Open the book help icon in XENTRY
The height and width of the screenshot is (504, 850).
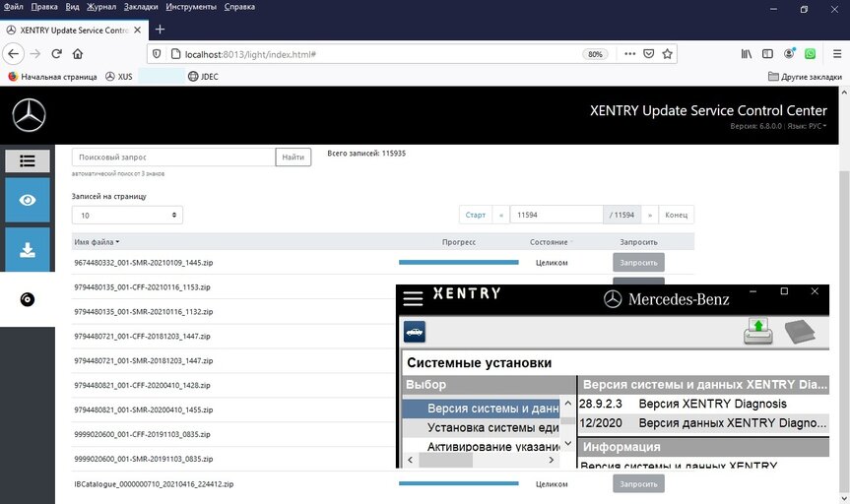tap(800, 332)
